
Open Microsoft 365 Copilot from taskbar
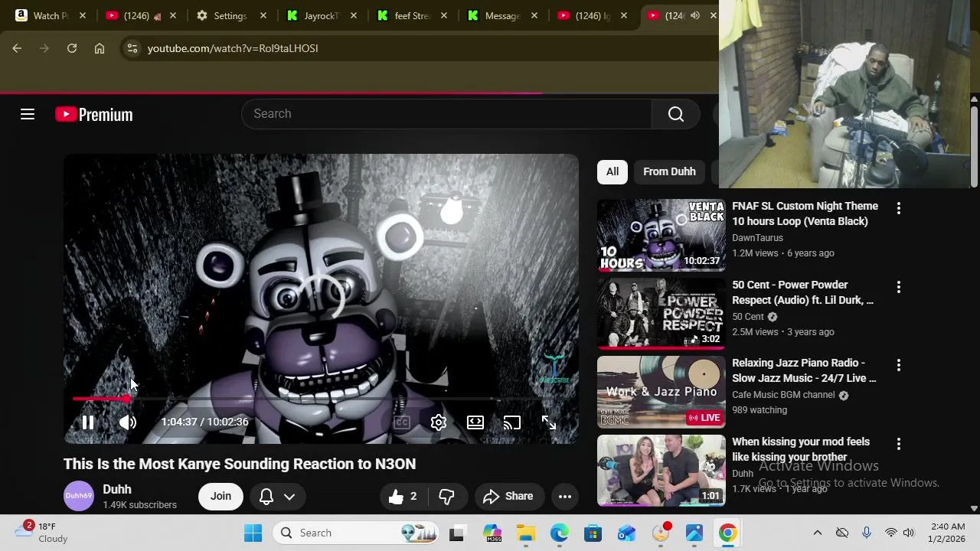[x=492, y=533]
